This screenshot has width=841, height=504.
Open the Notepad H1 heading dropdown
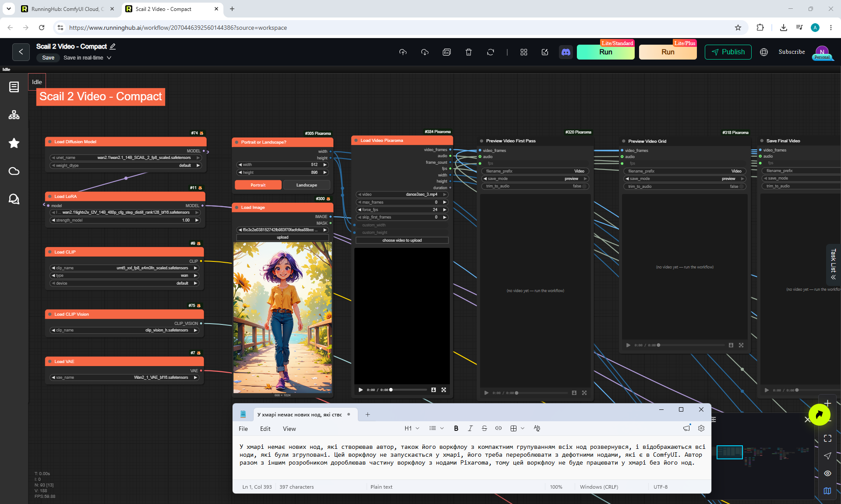tap(412, 428)
